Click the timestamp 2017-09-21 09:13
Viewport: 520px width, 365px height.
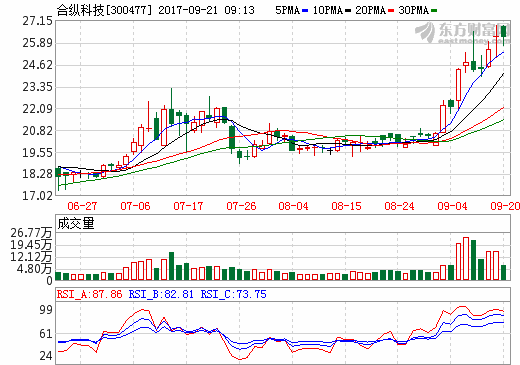point(206,10)
